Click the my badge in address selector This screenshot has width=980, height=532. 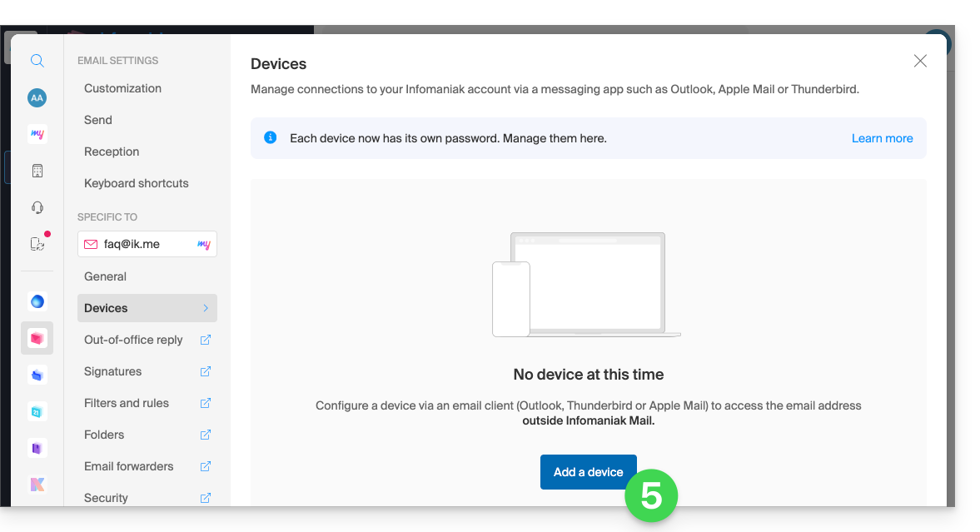point(204,245)
